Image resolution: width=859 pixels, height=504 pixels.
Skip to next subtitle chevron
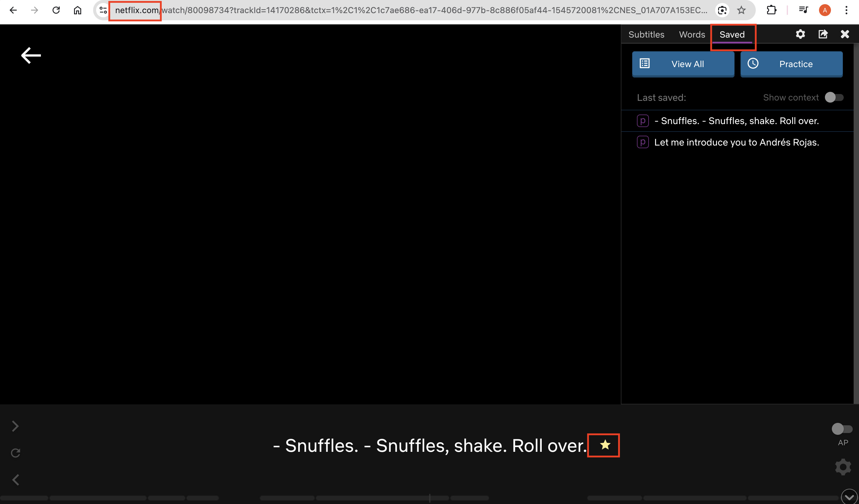click(x=15, y=426)
